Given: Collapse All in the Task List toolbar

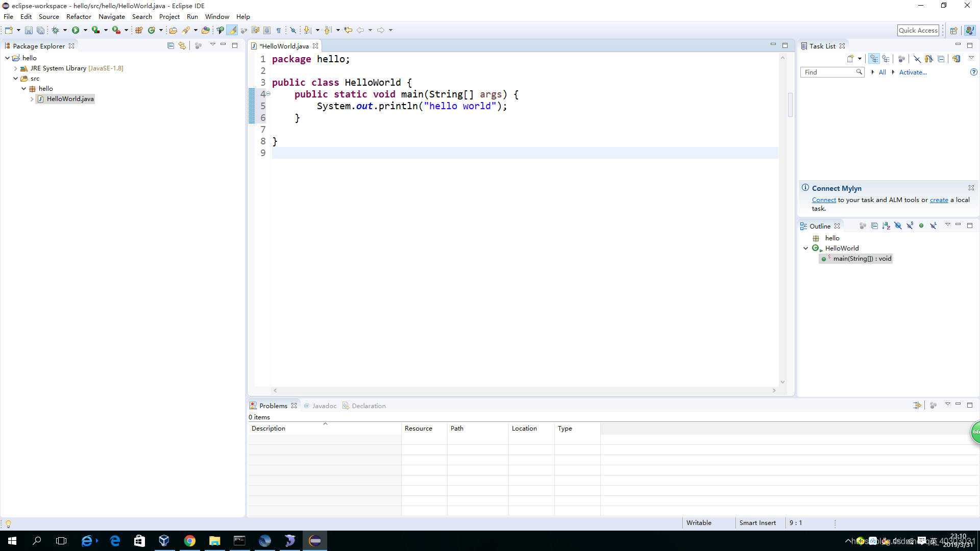Looking at the screenshot, I should [941, 59].
